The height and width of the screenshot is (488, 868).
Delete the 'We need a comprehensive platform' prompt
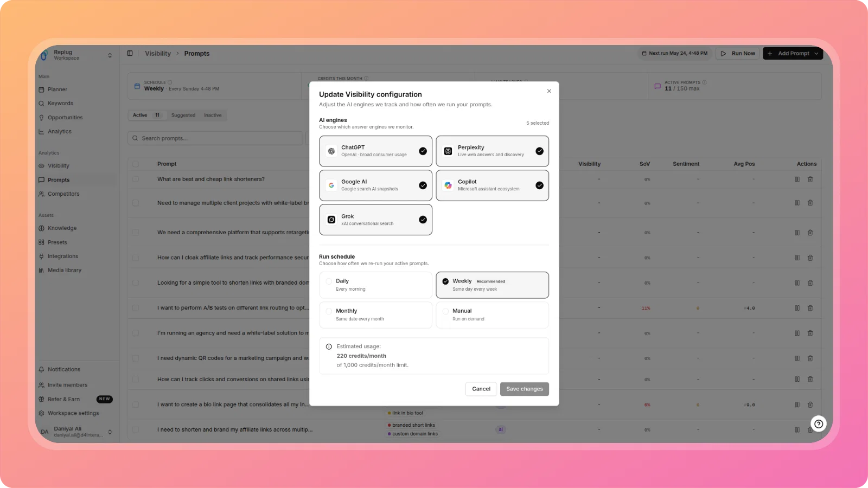[x=810, y=233]
